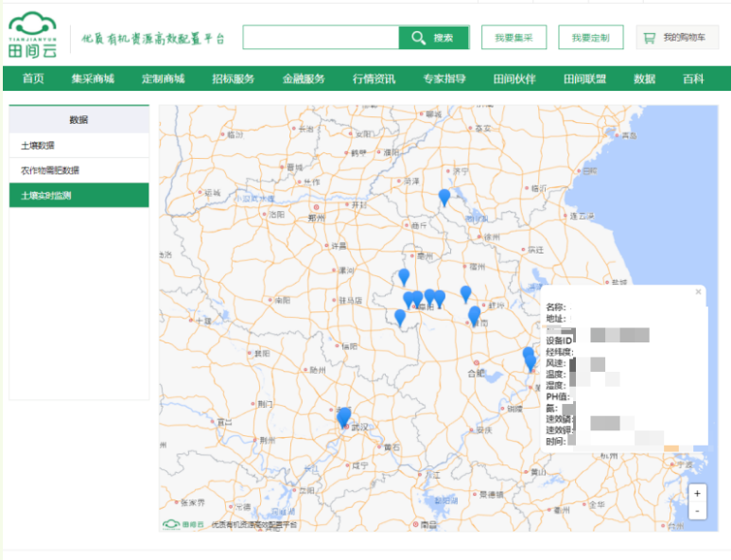This screenshot has height=560, width=731.
Task: Focus the search text box
Action: [x=321, y=38]
